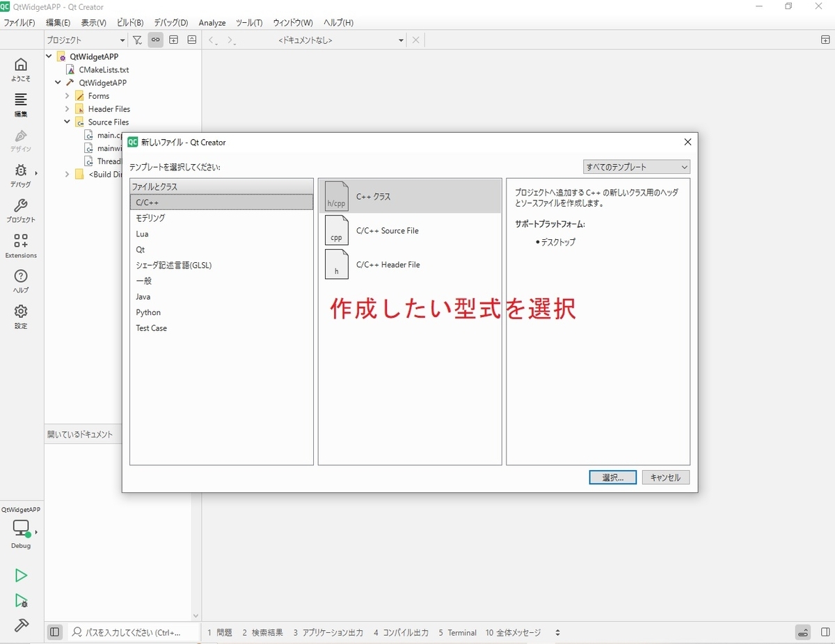Image resolution: width=835 pixels, height=644 pixels.
Task: Open the 4 コンパイル出力 pane
Action: (x=401, y=633)
